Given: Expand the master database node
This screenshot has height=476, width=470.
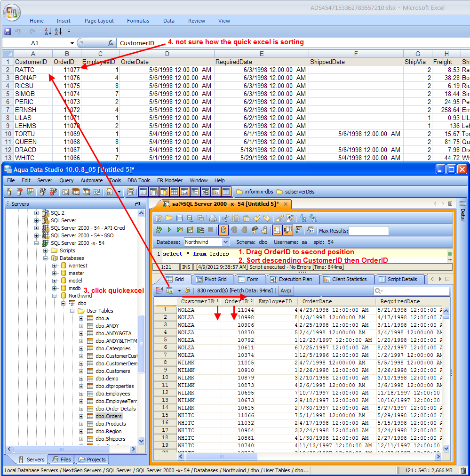Looking at the screenshot, I should [55, 273].
